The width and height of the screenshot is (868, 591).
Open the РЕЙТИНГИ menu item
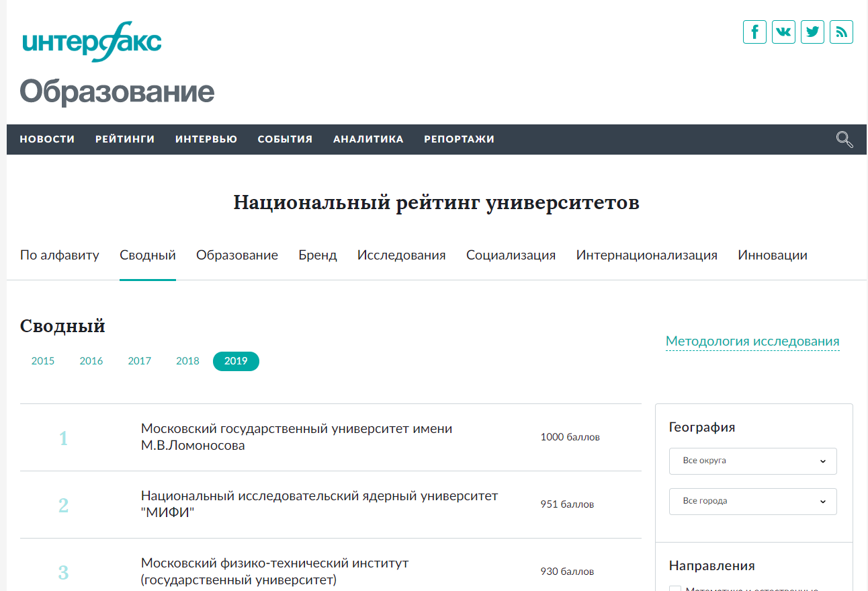pyautogui.click(x=124, y=139)
